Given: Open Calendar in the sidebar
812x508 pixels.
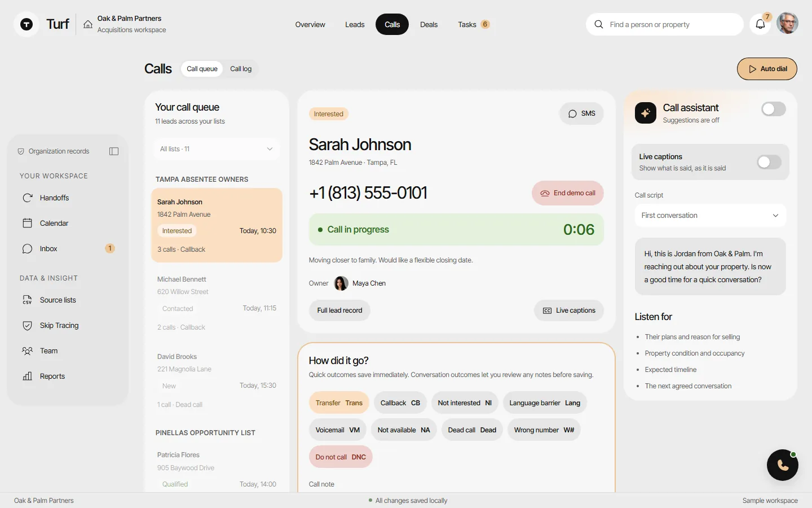Looking at the screenshot, I should (68, 224).
